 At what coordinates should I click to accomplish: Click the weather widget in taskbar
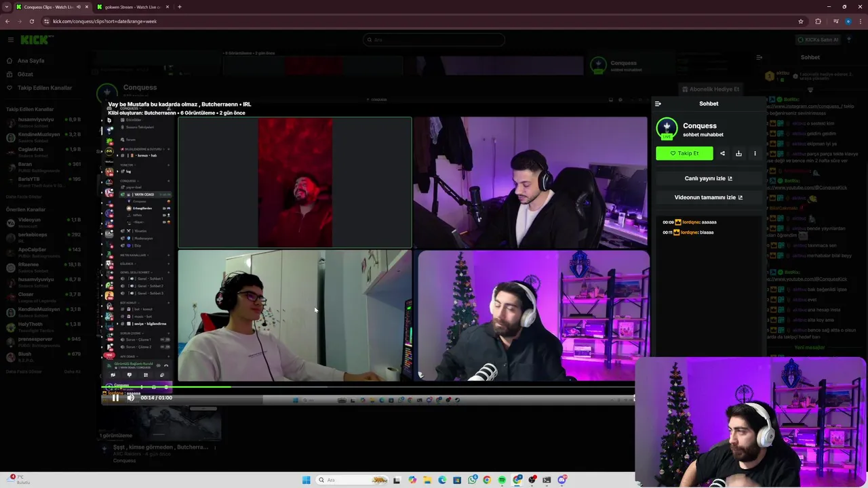[17, 480]
